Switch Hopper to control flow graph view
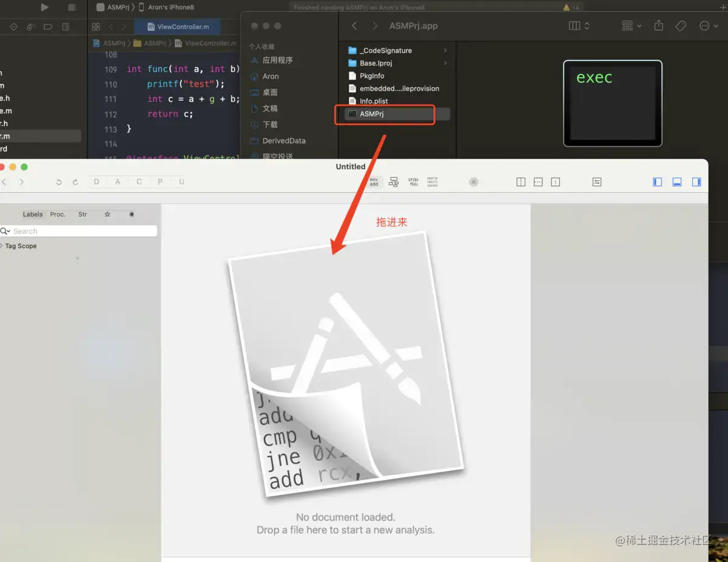This screenshot has width=728, height=562. pyautogui.click(x=394, y=182)
